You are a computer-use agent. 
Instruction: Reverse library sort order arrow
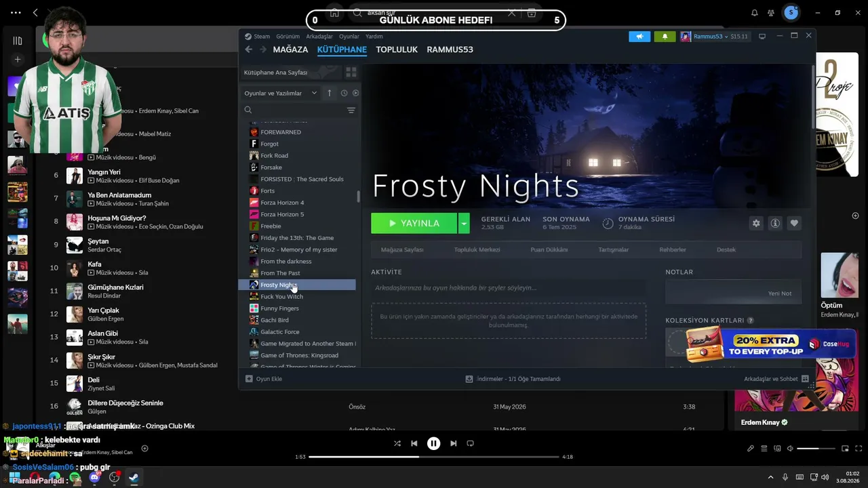(x=330, y=93)
